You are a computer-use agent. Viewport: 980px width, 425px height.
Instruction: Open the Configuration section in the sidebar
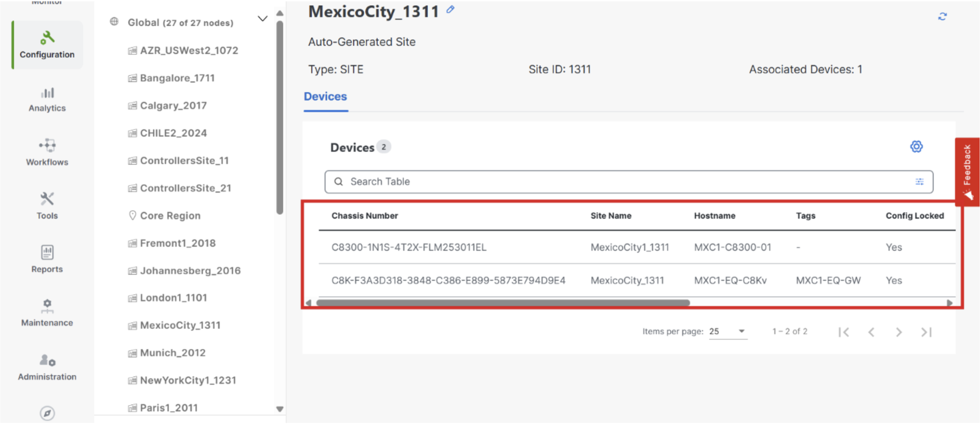point(47,45)
